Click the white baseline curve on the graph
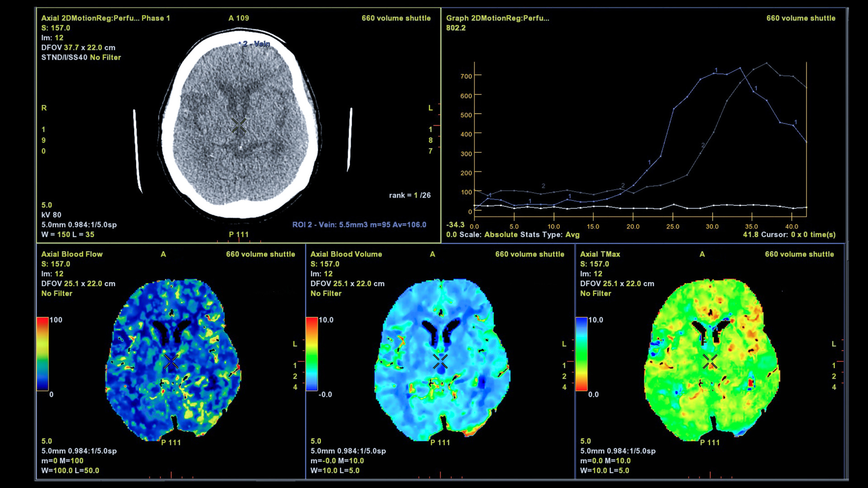The width and height of the screenshot is (868, 488). 633,208
